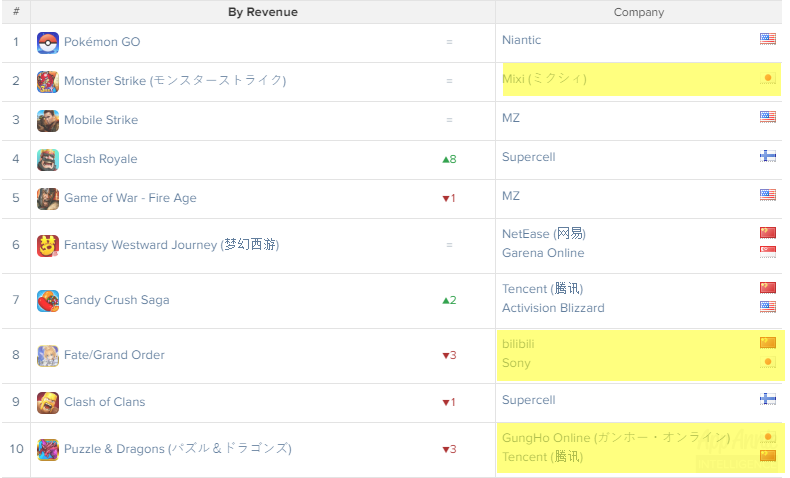Click the up 2 rank change indicator
This screenshot has width=790, height=478.
[x=449, y=301]
